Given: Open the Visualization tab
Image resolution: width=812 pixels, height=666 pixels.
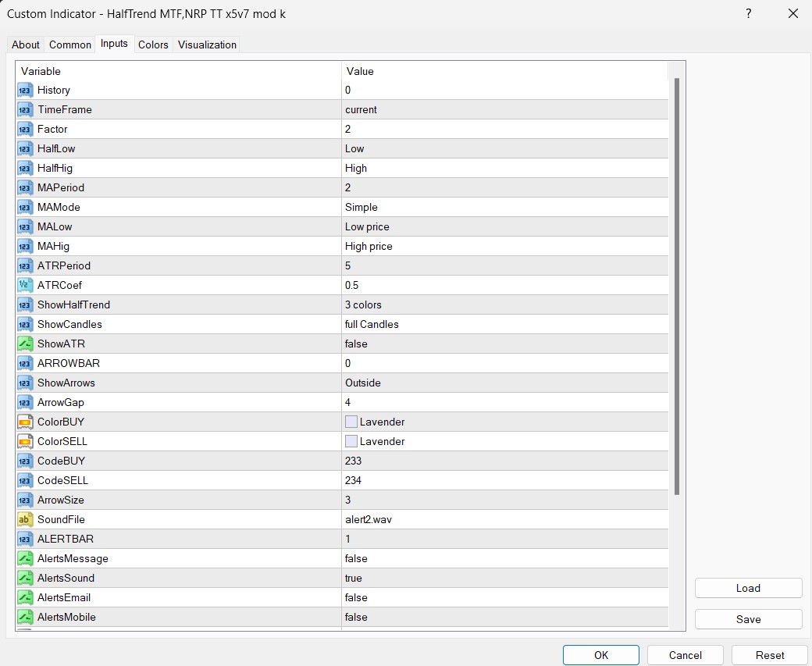Looking at the screenshot, I should click(207, 45).
